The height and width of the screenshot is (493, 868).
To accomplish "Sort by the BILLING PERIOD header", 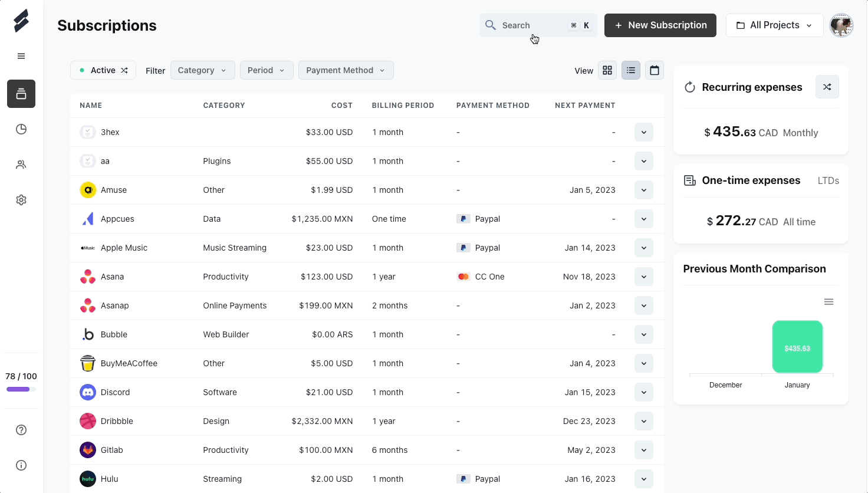I will tap(403, 106).
